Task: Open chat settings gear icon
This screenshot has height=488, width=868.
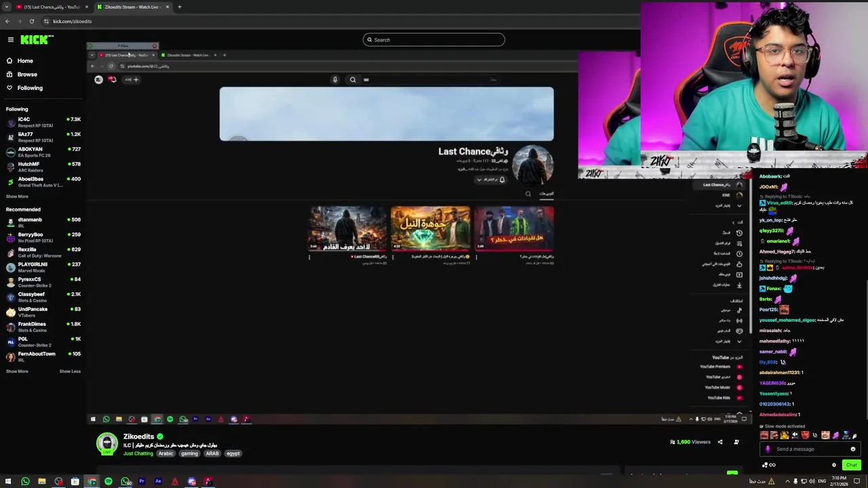Action: coord(834,465)
